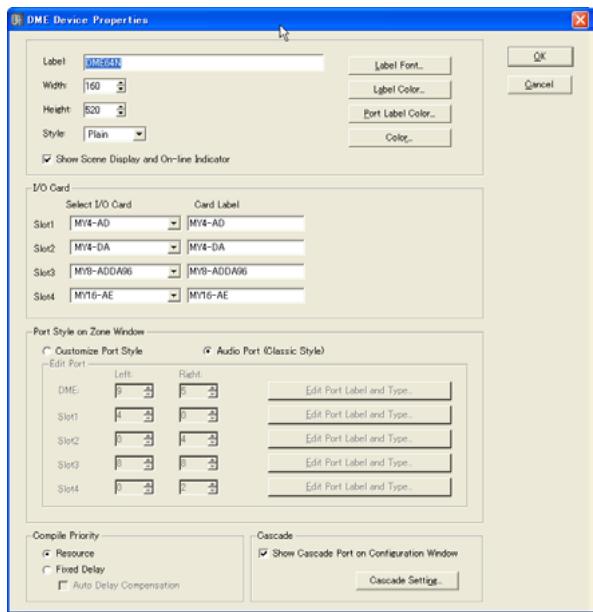Click the Slot1 Right port count spinner
Screen dimensions: 593x612
point(198,415)
